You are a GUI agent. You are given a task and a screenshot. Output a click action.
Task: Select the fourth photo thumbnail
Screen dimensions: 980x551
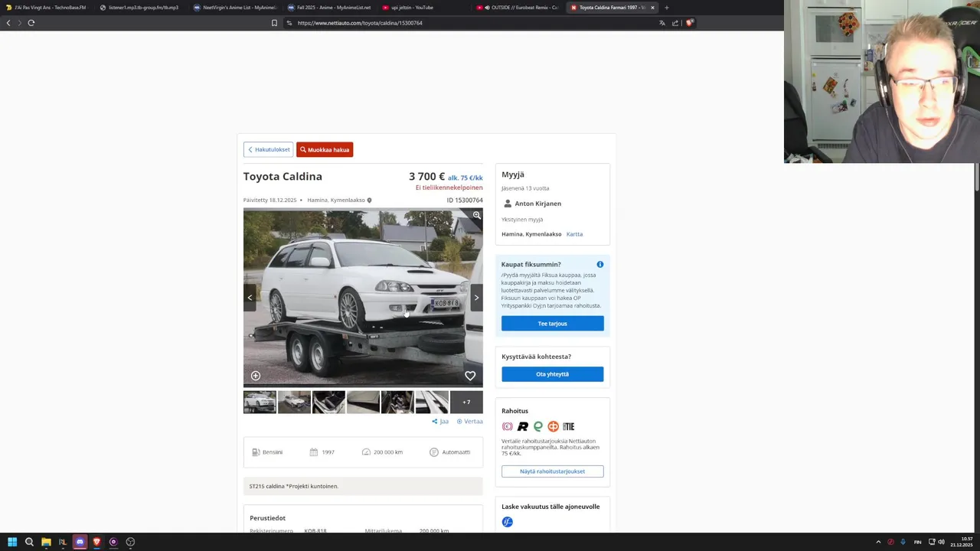(x=363, y=402)
